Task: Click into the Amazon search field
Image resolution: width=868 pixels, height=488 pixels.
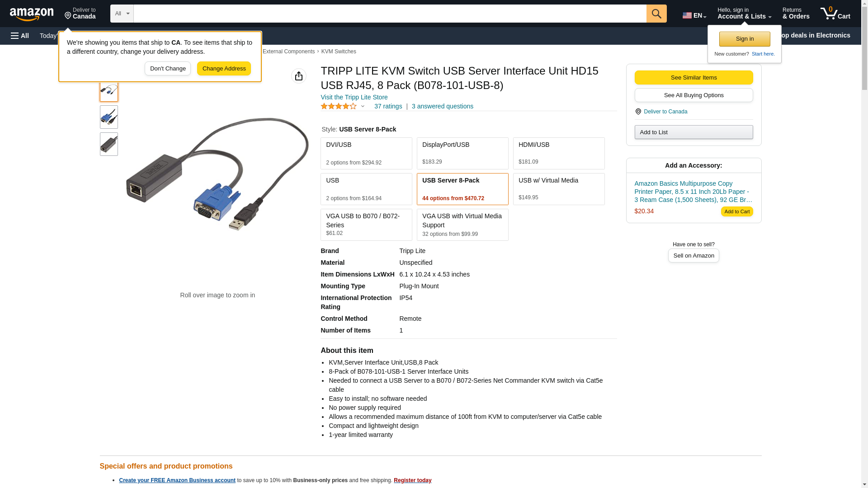Action: coord(390,14)
